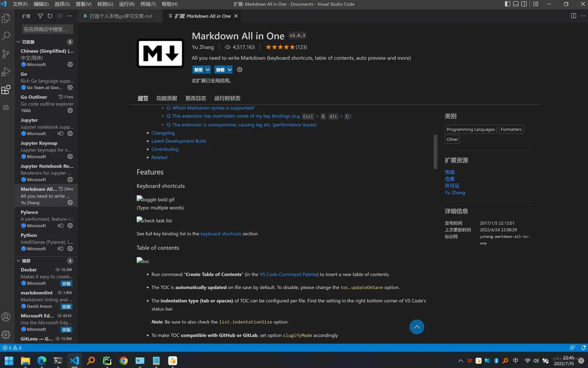Toggle secondary side bar visibility in title bar
This screenshot has width=588, height=368.
524,4
